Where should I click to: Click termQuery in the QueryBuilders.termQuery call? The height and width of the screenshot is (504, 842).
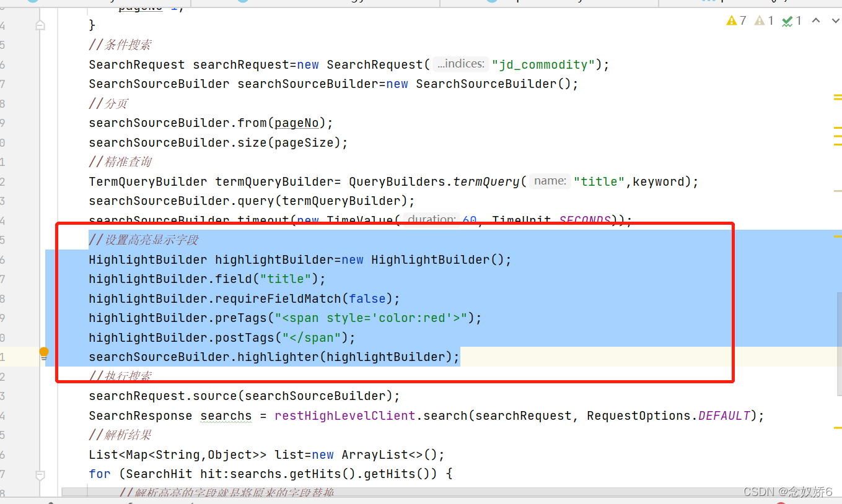(x=486, y=181)
